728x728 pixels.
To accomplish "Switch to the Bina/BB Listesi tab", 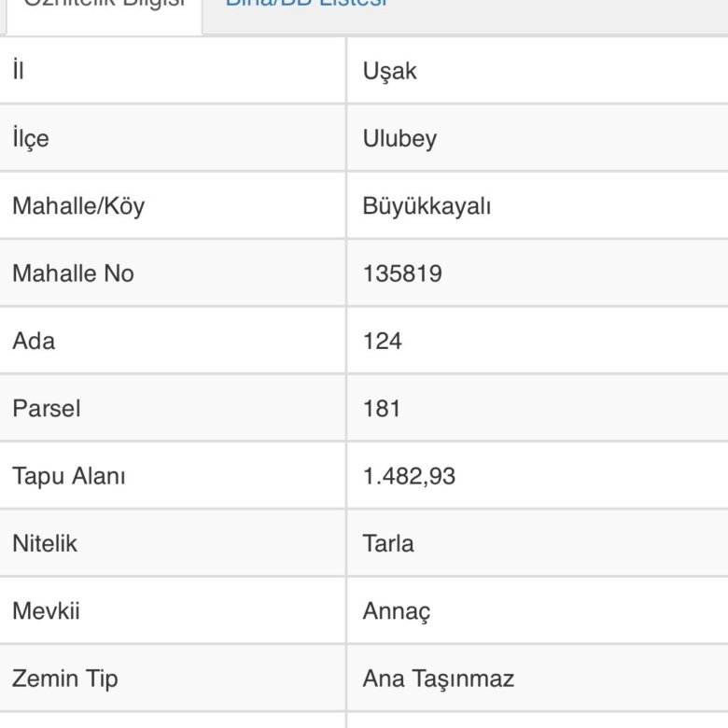I will coord(306,4).
